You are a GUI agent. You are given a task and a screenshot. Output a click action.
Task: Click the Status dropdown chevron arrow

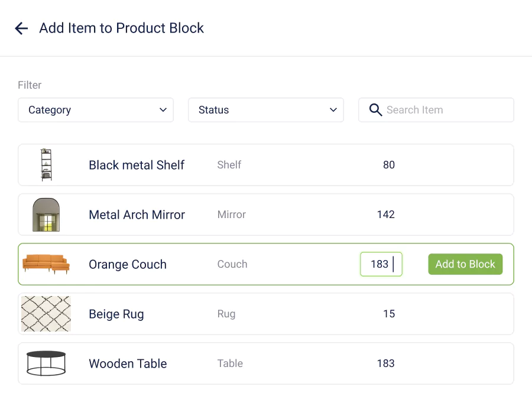click(333, 110)
